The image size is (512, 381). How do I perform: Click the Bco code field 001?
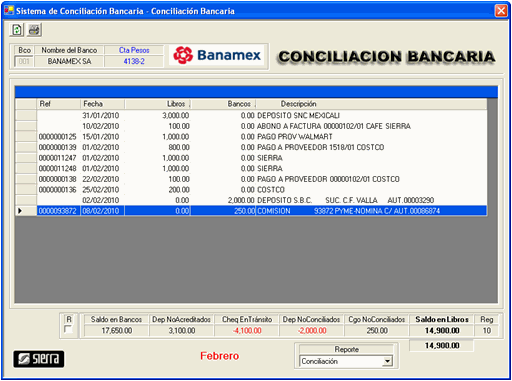tap(24, 61)
